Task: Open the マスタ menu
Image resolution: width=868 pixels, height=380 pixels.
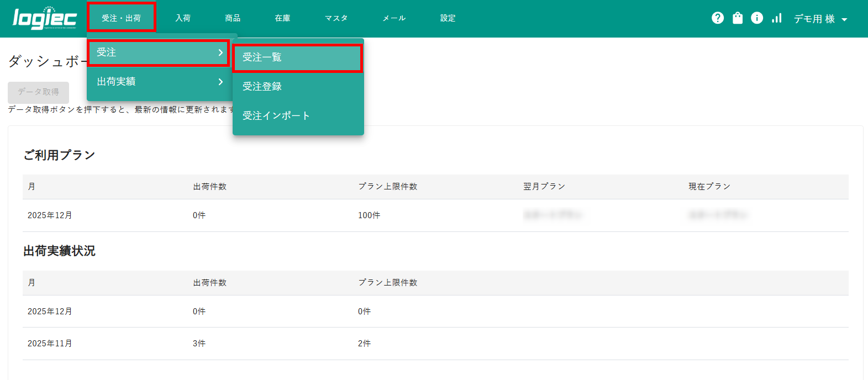Action: [336, 18]
